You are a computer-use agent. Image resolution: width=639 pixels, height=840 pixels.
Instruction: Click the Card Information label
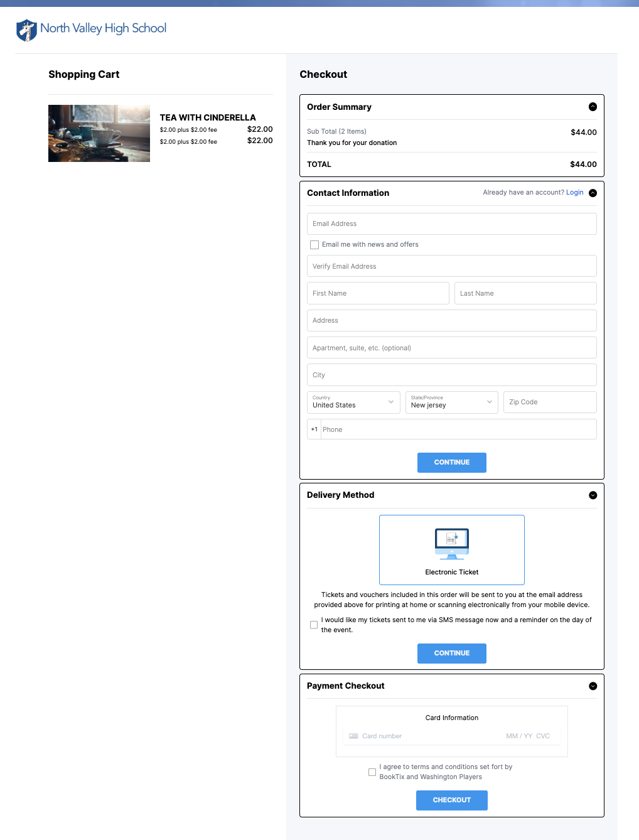452,718
